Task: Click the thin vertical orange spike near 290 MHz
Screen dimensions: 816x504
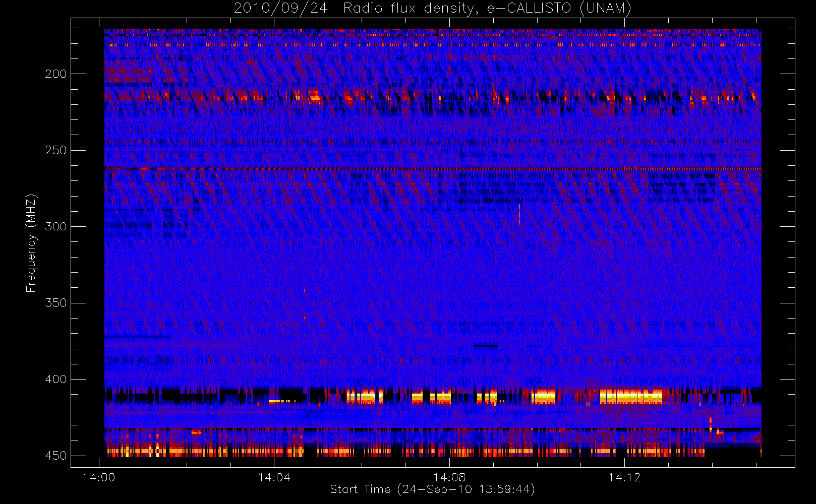Action: click(519, 214)
